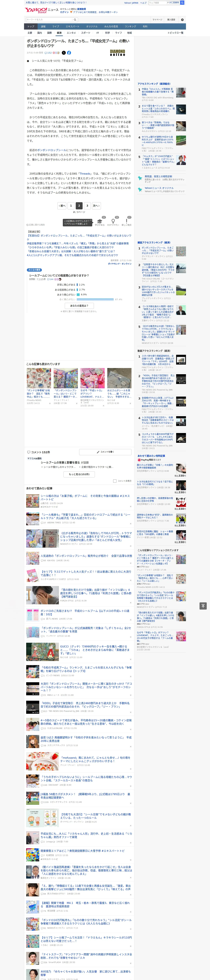Screen dimensions: 210x980
Task: Click the Yahoo! JAPAN news logo
Action: [42, 10]
